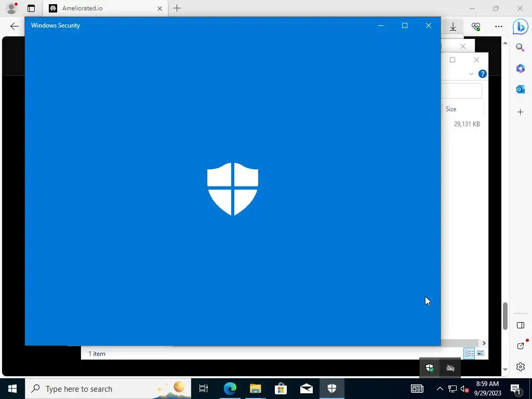
Task: Open Edge sidebar settings gear
Action: pos(521,367)
